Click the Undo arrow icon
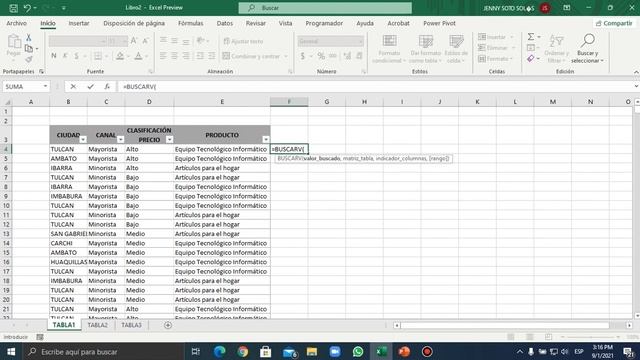This screenshot has height=360, width=640. tap(27, 8)
